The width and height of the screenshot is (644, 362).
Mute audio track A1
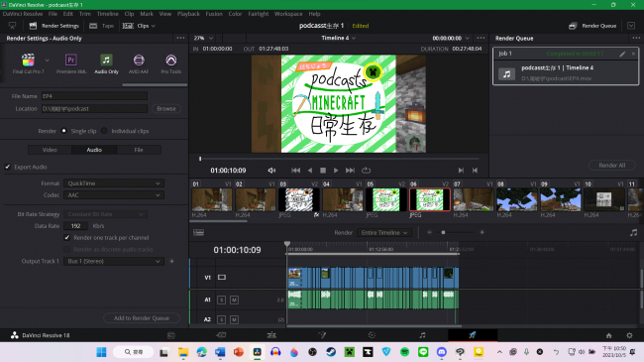234,300
